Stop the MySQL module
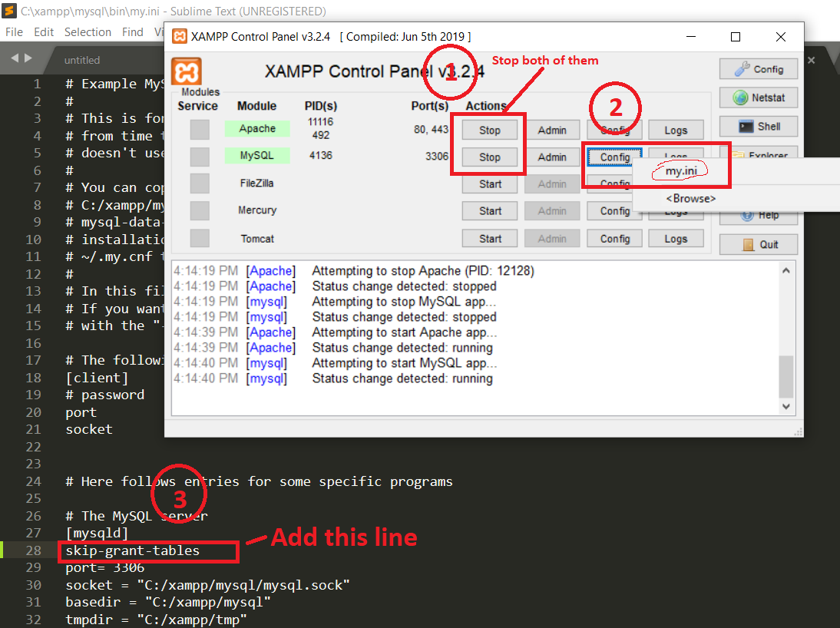Screen dimensions: 840x628 [x=490, y=157]
